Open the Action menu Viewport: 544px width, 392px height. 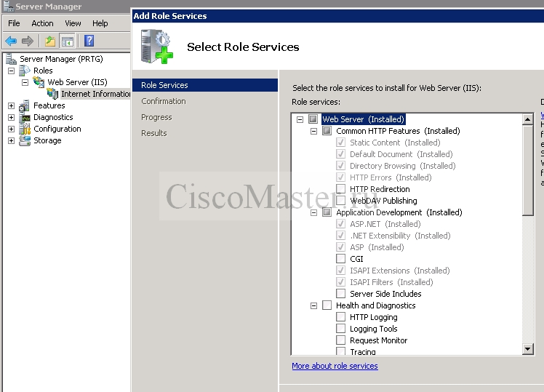(42, 23)
